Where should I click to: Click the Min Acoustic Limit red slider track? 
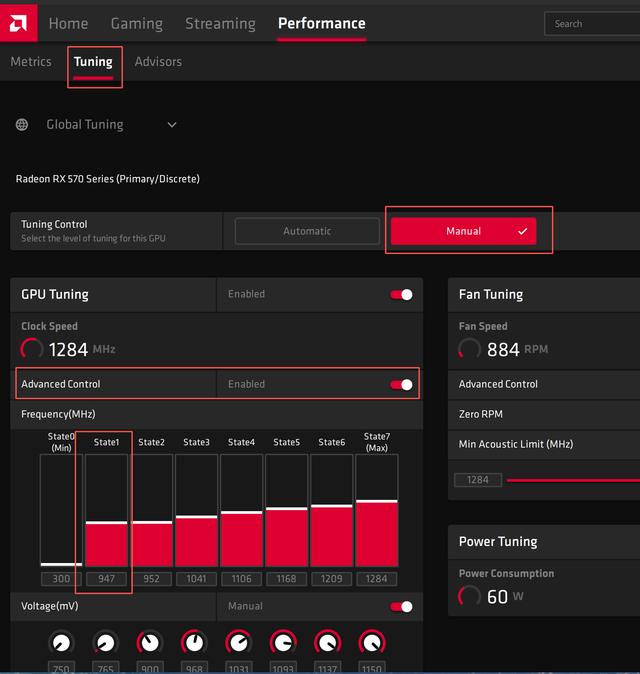coord(573,480)
